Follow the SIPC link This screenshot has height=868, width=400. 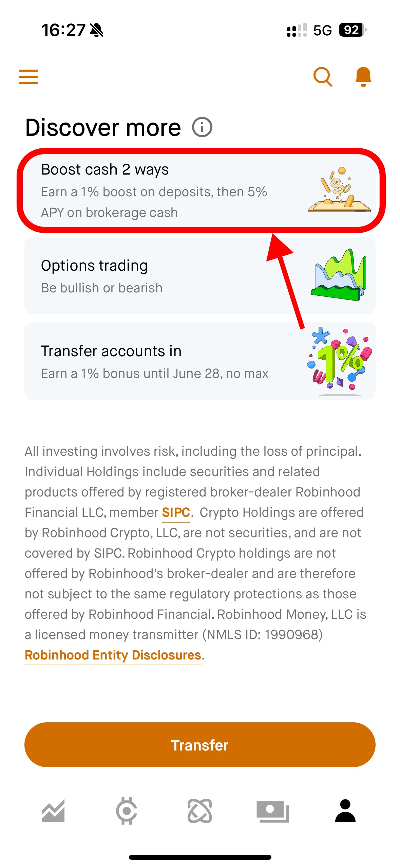coord(176,512)
